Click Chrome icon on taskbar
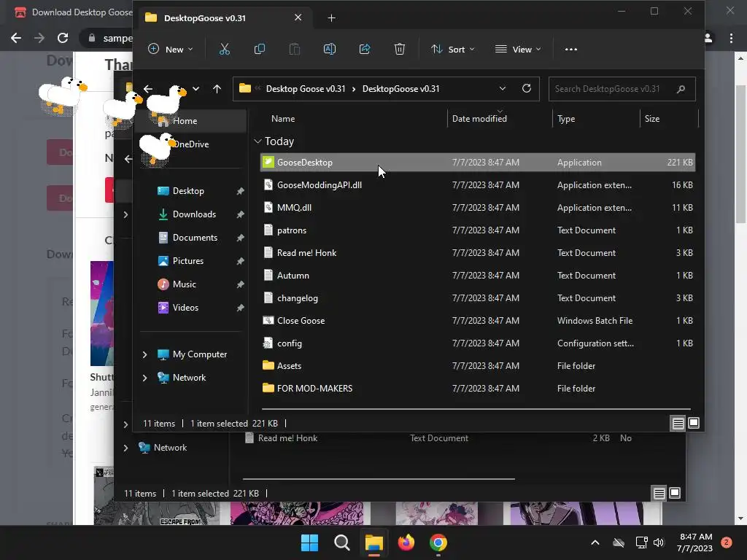 (438, 542)
